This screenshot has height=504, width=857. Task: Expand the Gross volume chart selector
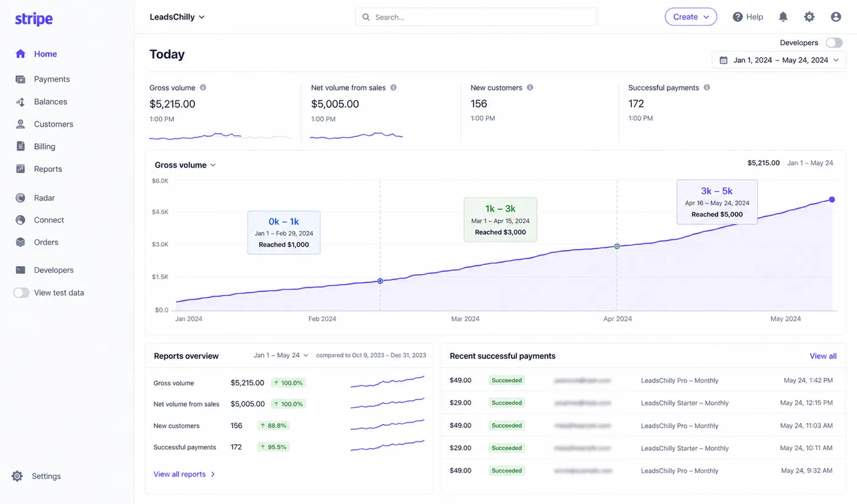click(x=185, y=165)
